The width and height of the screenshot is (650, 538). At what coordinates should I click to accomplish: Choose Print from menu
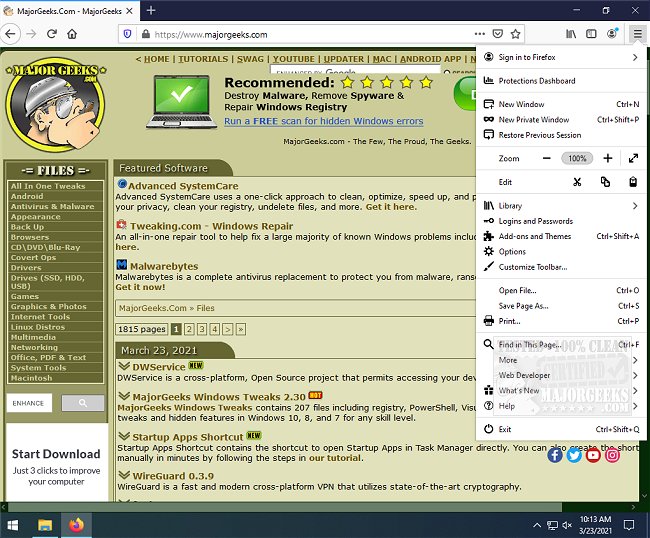(561, 321)
